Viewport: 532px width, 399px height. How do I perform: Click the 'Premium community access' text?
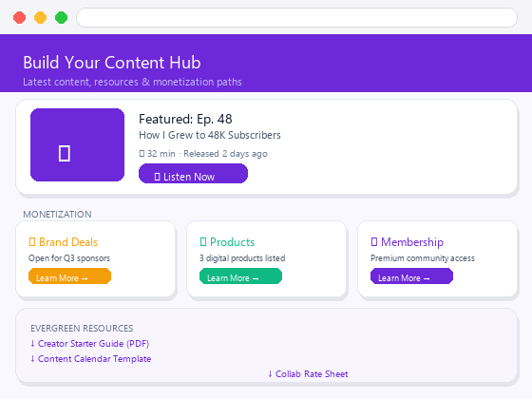click(423, 258)
